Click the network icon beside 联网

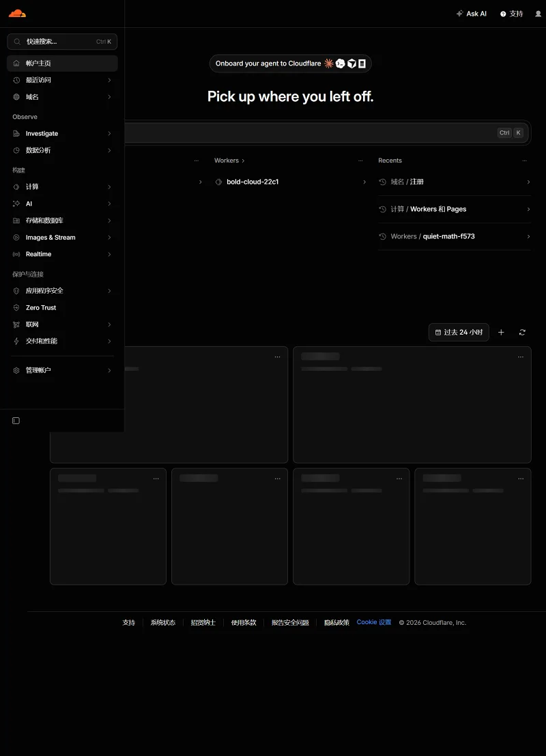(x=16, y=324)
